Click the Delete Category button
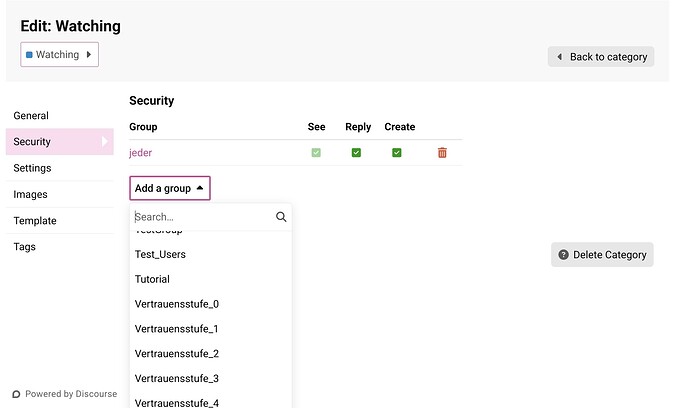690x408 pixels. [602, 254]
